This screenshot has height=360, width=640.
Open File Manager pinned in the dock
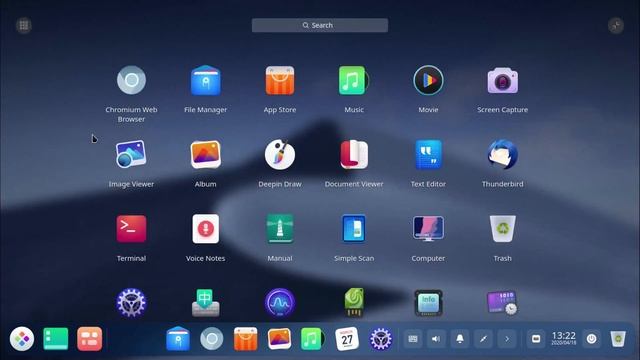click(178, 339)
